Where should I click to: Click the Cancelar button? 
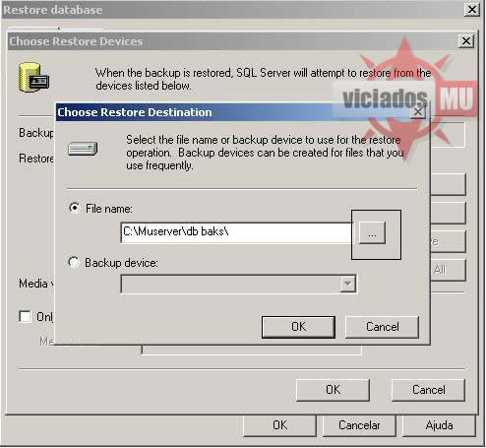(x=359, y=425)
